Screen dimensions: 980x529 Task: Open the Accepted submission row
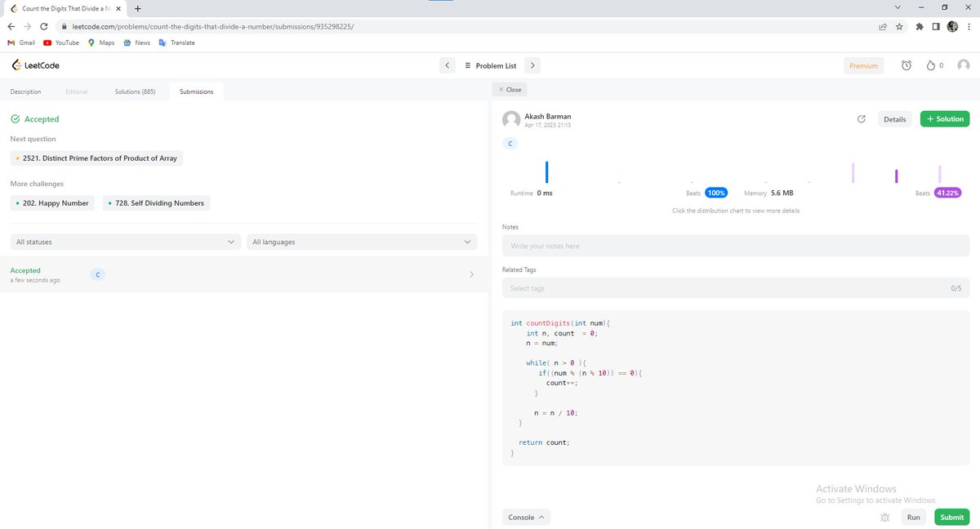(x=243, y=274)
